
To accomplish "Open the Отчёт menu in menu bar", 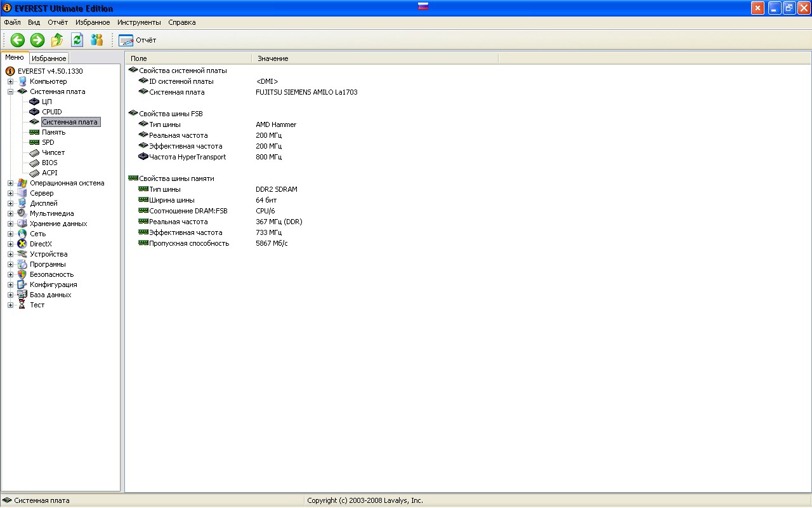I will pyautogui.click(x=58, y=22).
